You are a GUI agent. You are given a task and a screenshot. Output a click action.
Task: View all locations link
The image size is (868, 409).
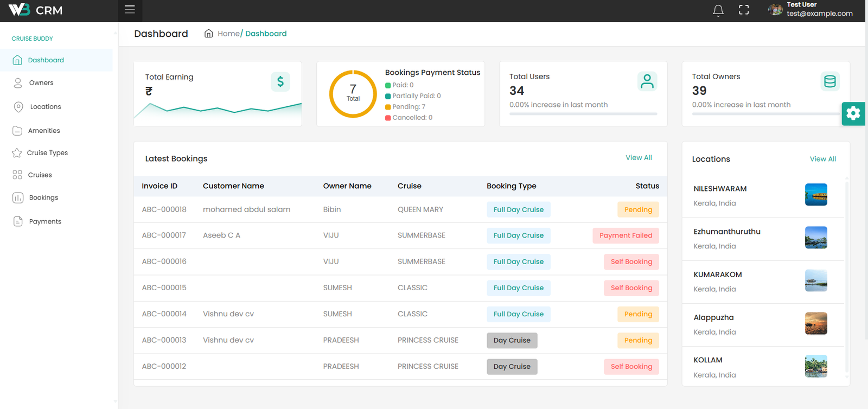[822, 159]
